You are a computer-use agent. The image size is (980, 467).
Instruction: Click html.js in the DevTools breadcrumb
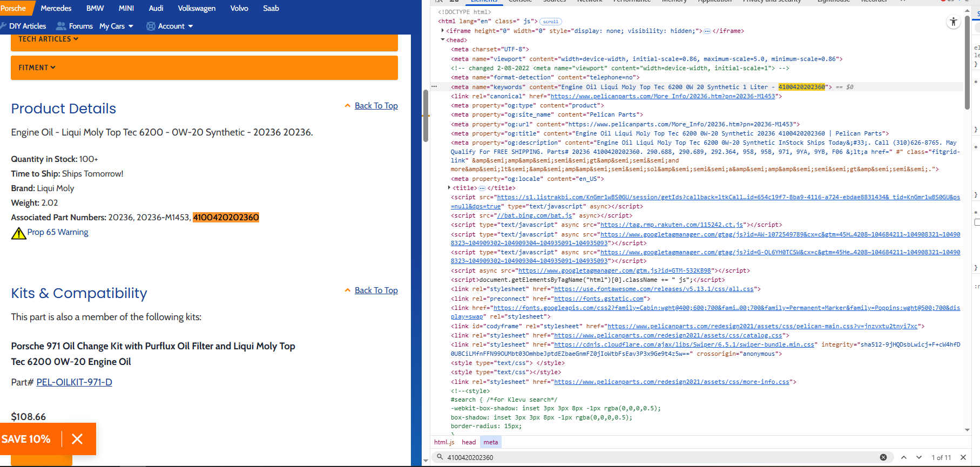coord(444,442)
